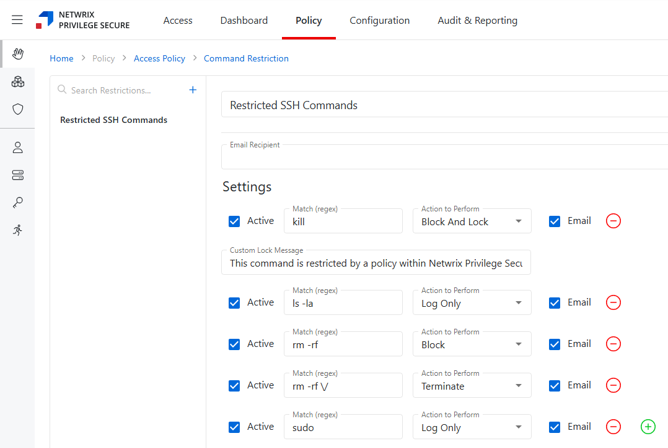This screenshot has width=668, height=448.
Task: Toggle Active checkbox for sudo rule
Action: click(234, 427)
